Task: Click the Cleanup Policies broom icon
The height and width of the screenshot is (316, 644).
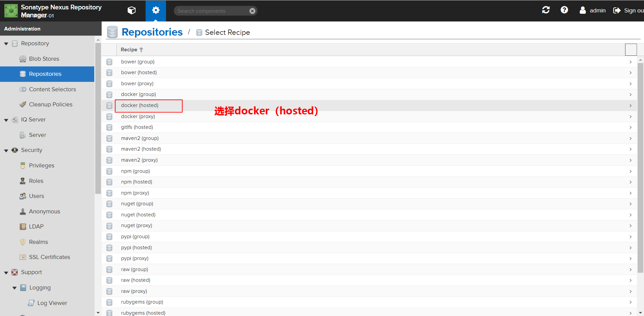Action: (23, 104)
